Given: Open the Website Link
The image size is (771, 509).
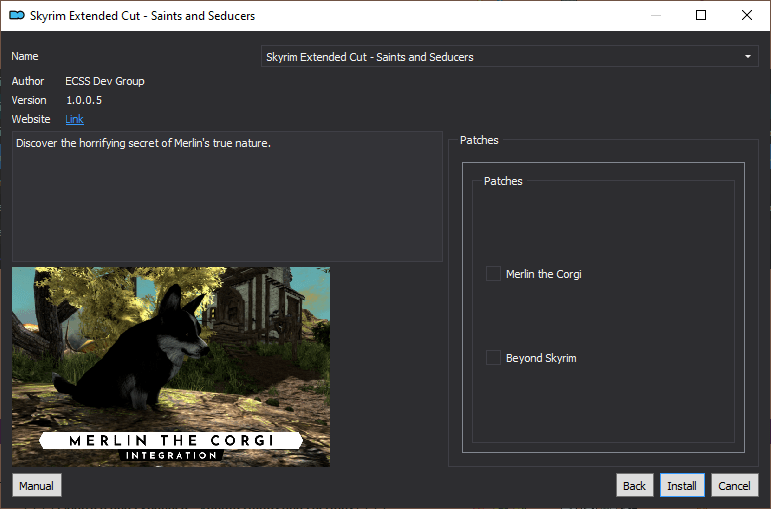Looking at the screenshot, I should 74,119.
